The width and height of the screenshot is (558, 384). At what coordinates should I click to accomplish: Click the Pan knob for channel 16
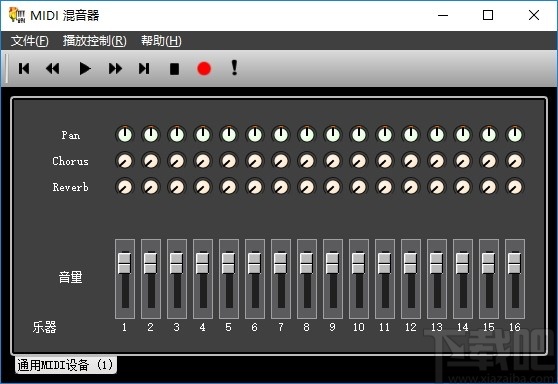tap(515, 135)
